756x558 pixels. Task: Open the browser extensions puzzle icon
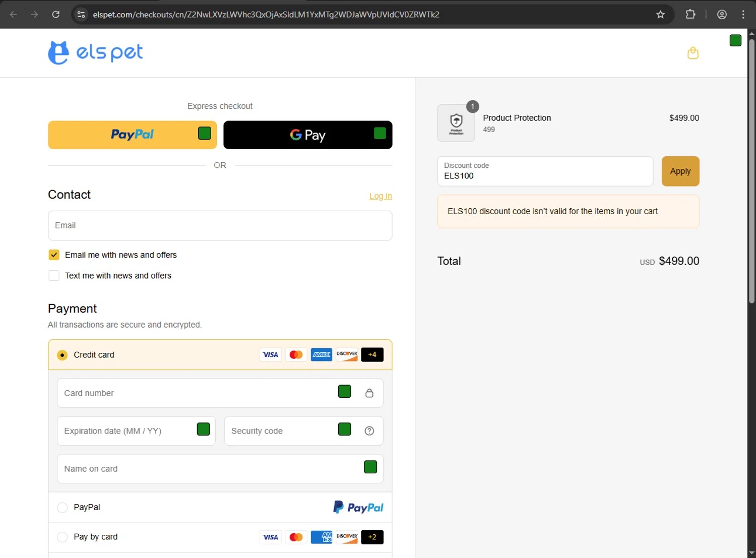[690, 14]
